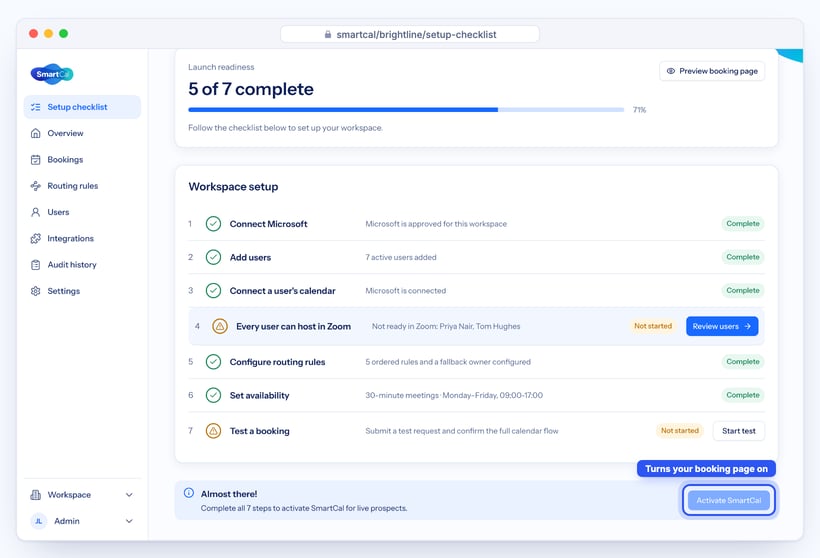This screenshot has height=558, width=820.
Task: Click the JL admin avatar
Action: tap(39, 521)
